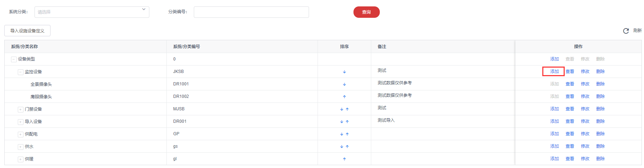
Task: Click 修改 link for 全景摄像头 row
Action: coord(585,84)
